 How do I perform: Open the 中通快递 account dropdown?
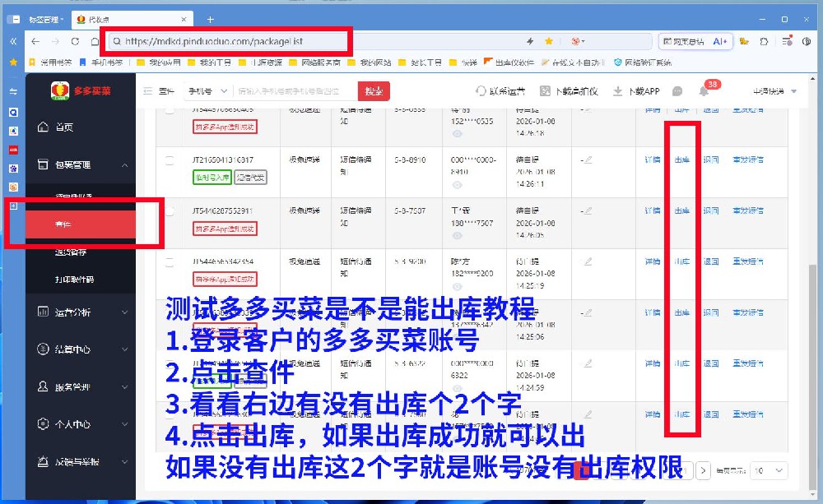pyautogui.click(x=771, y=90)
